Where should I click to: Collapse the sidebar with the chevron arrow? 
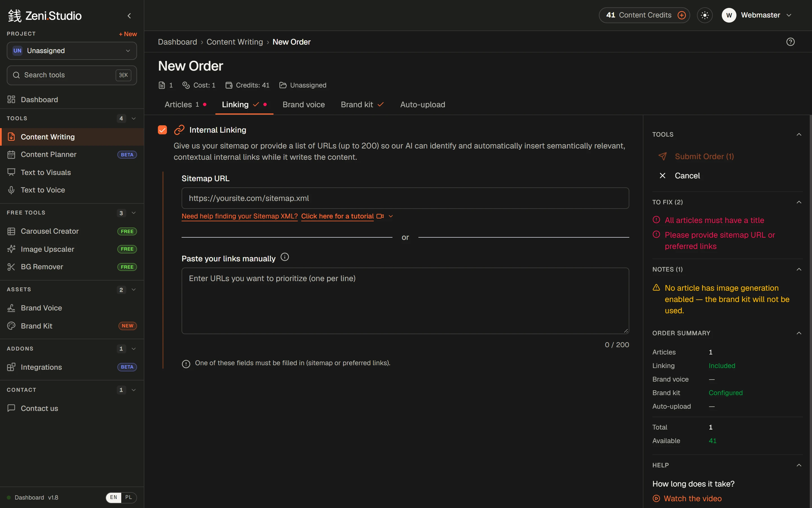129,16
